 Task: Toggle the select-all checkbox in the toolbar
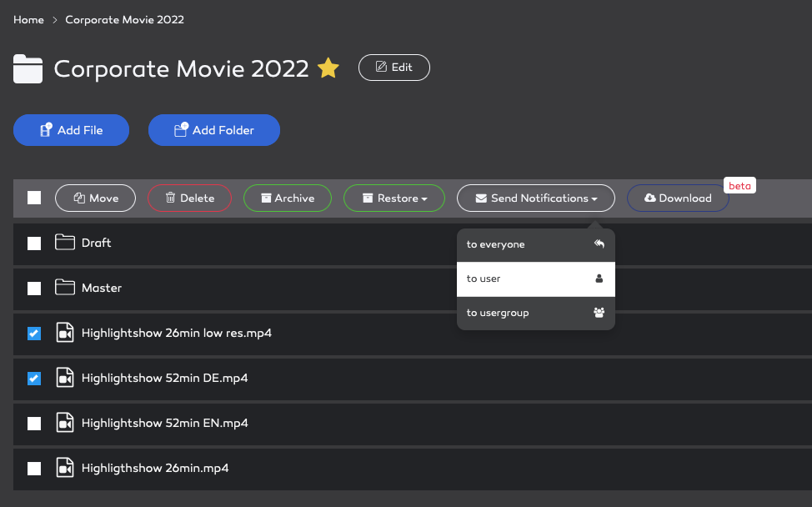34,198
